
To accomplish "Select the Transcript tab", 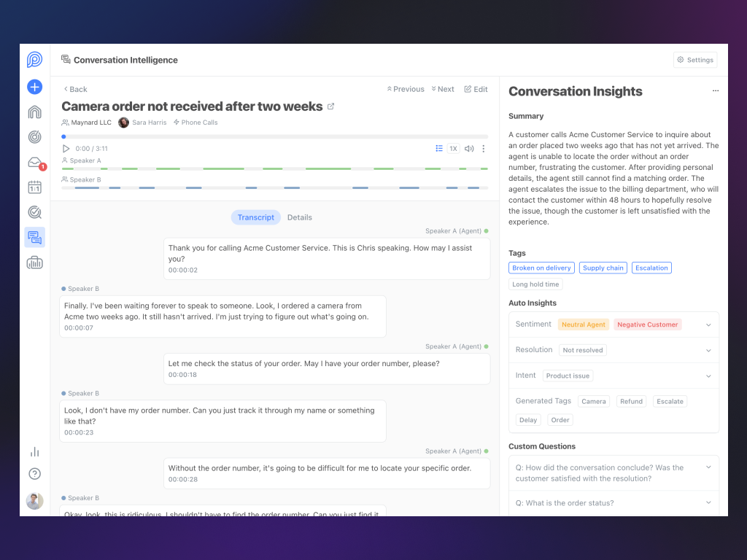I will pos(255,217).
